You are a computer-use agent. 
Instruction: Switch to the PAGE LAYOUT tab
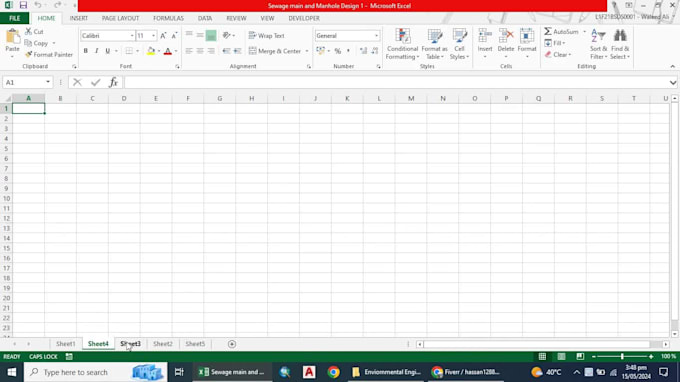120,18
